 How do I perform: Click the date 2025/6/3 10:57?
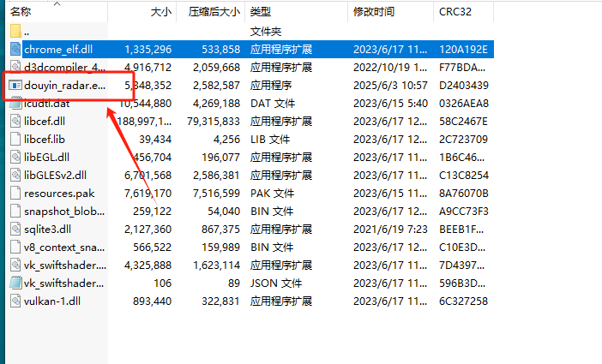[390, 85]
